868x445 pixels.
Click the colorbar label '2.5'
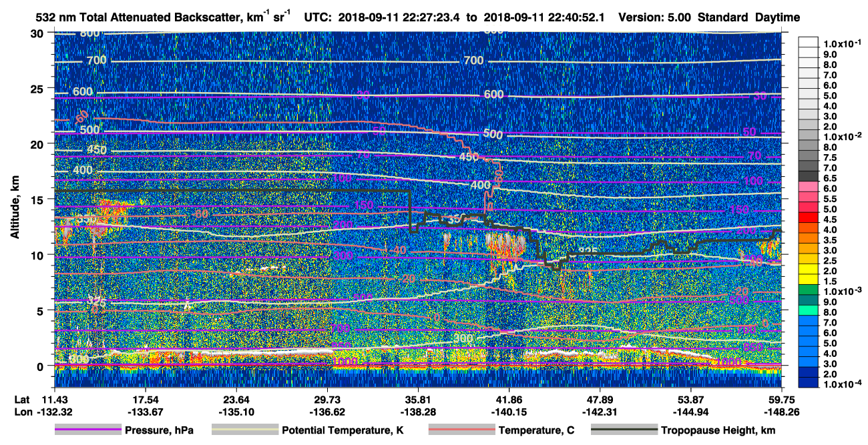(x=830, y=261)
